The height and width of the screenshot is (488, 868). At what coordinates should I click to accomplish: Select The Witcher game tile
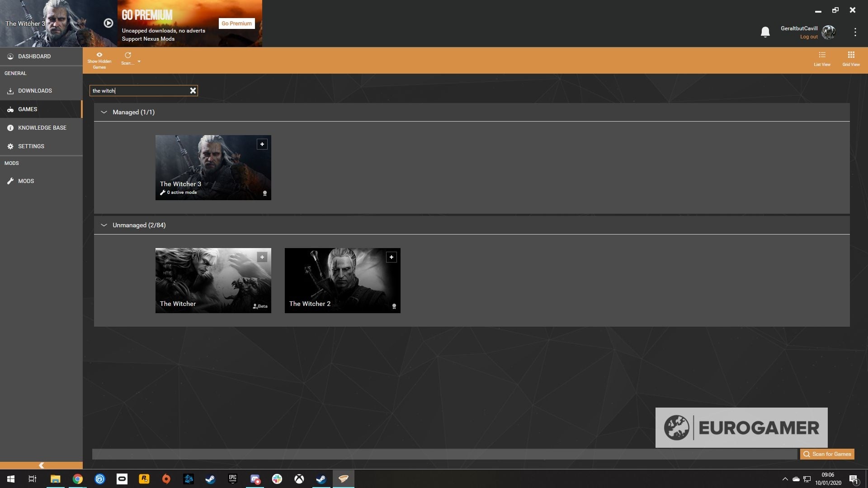[x=213, y=280]
